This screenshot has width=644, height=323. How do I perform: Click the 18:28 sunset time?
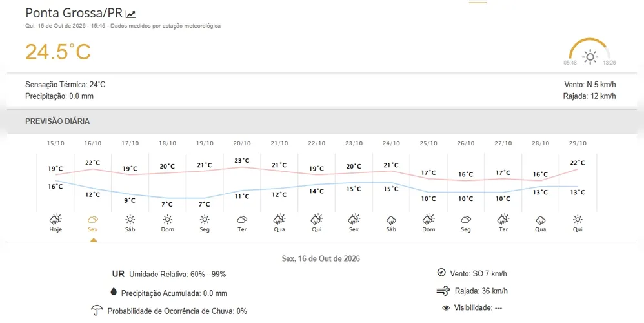point(609,63)
